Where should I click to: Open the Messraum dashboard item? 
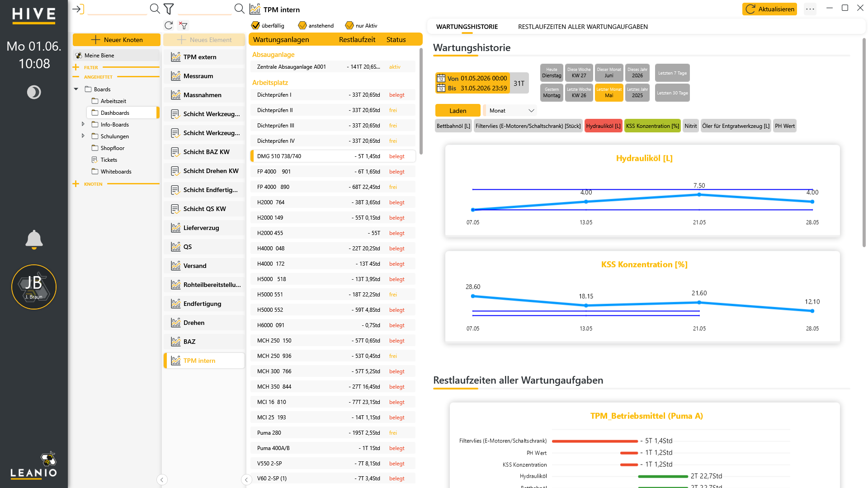[x=204, y=76]
